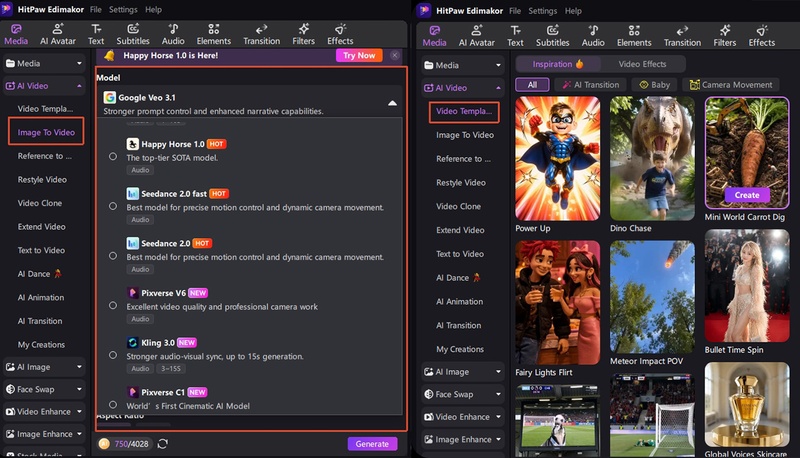This screenshot has width=800, height=458.
Task: Switch to the Video Effects tab
Action: pyautogui.click(x=642, y=64)
